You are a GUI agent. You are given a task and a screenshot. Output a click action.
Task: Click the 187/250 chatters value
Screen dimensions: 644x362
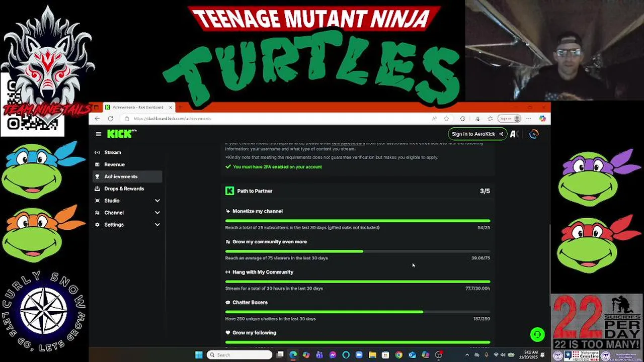click(x=481, y=319)
